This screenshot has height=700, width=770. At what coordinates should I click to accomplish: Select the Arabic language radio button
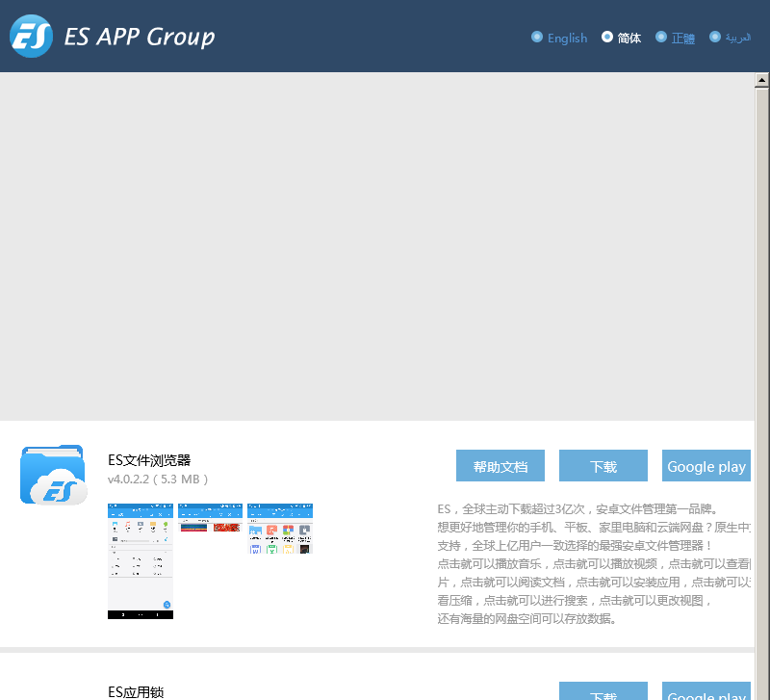pyautogui.click(x=715, y=37)
